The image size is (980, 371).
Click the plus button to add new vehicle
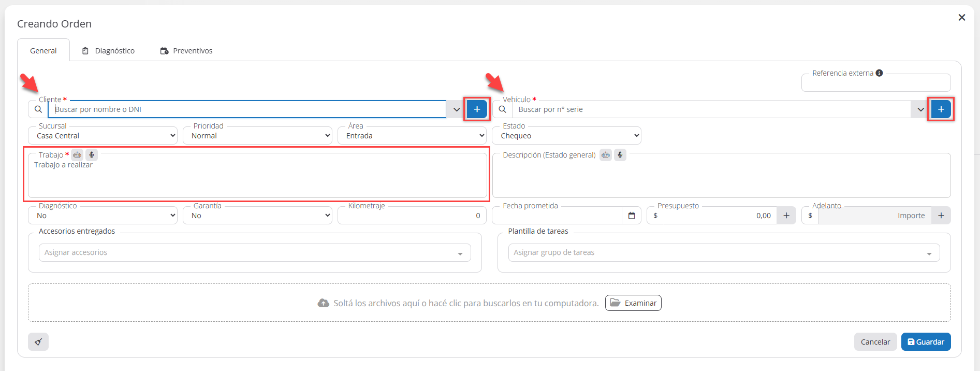pos(941,109)
